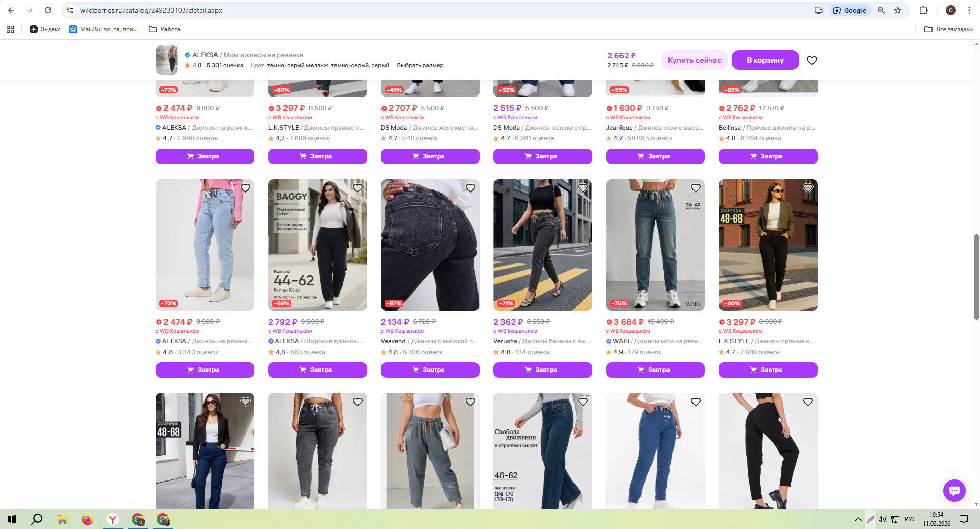Favorite the black trousers card in bottom row
This screenshot has height=529, width=980.
[x=808, y=402]
